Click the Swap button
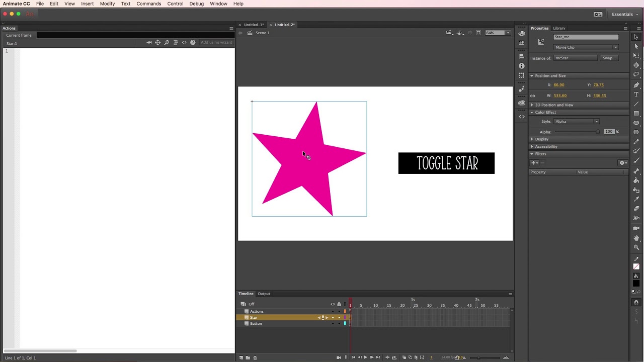644x362 pixels. pos(609,58)
